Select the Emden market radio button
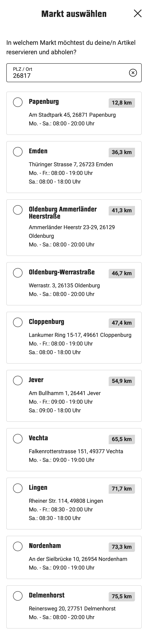Screen dimensions: 148x644 (18, 151)
